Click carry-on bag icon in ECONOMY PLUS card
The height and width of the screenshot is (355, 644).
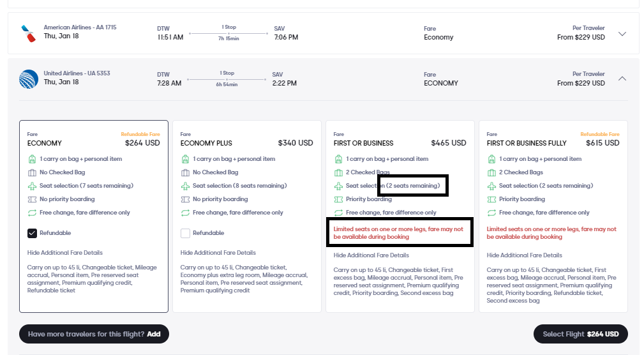coord(185,159)
